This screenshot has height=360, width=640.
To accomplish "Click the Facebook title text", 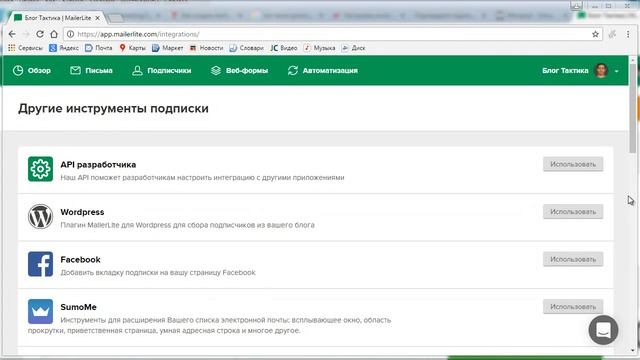I will [80, 260].
